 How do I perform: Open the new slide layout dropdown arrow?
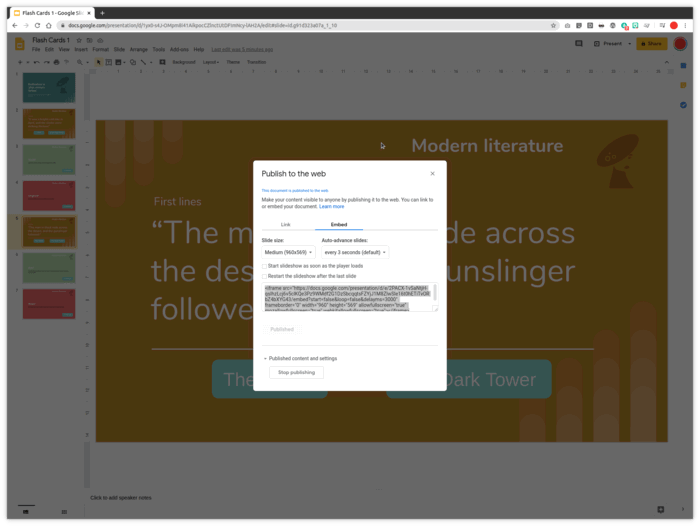tap(28, 63)
